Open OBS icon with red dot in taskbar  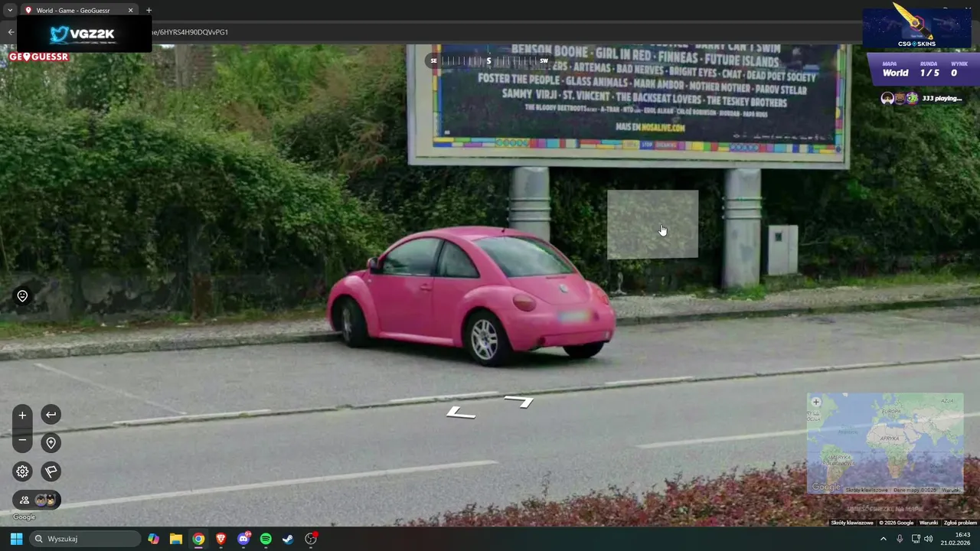tap(311, 539)
